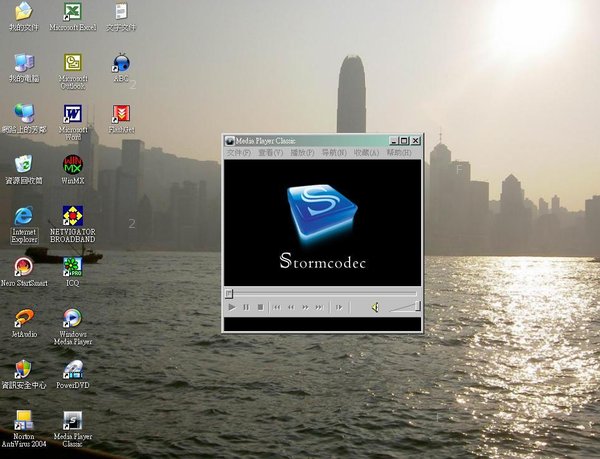Click the Pause button in the player
The image size is (600, 459).
point(246,307)
